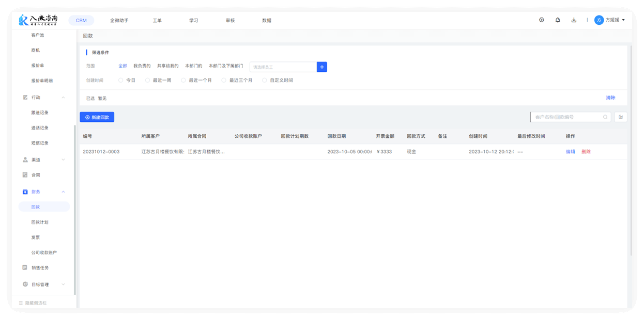Click the 现金 payment method cell
This screenshot has height=320, width=644.
(x=412, y=152)
